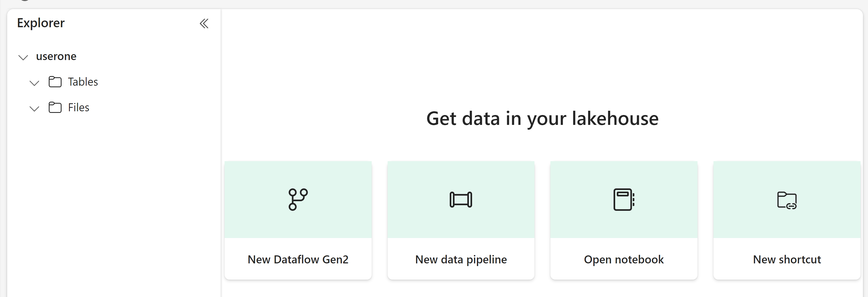Click the New Dataflow Gen2 label

click(x=298, y=259)
